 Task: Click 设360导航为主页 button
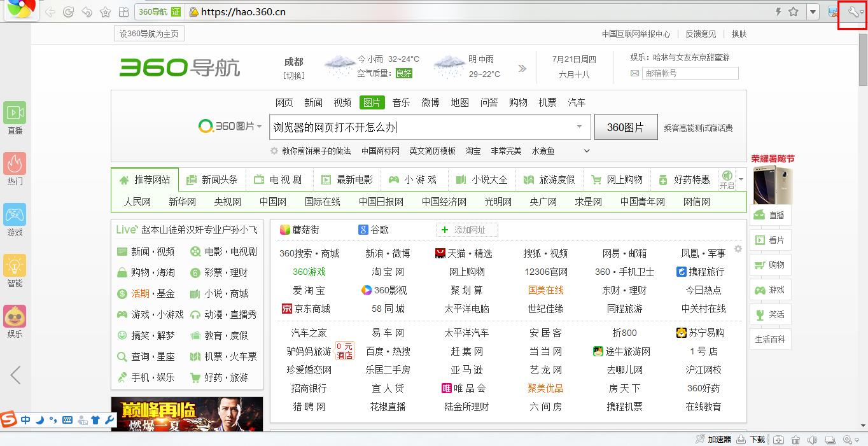(149, 34)
